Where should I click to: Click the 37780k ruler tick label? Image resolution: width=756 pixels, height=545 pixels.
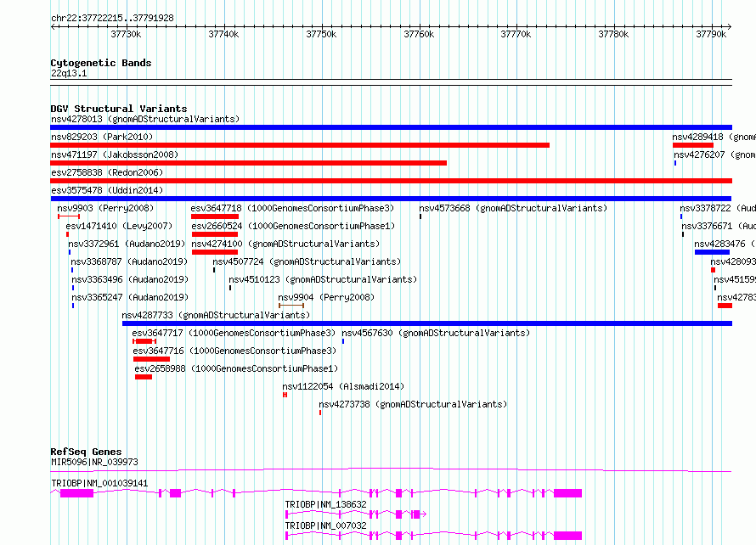tap(613, 34)
